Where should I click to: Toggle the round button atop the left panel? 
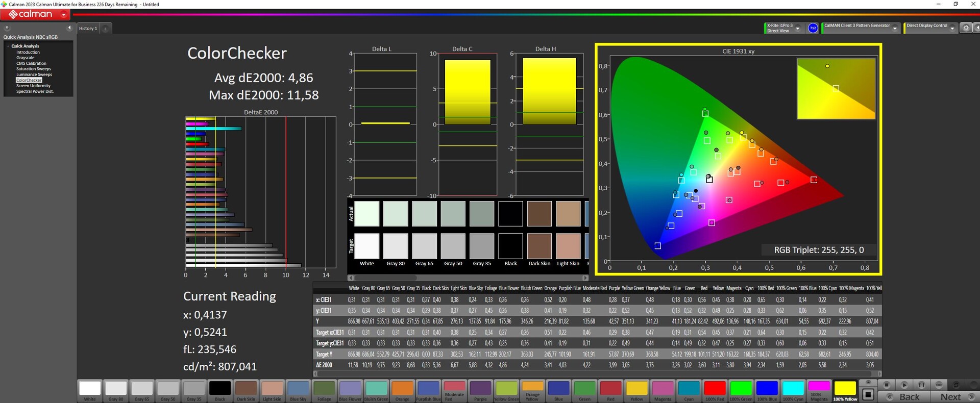(x=7, y=28)
